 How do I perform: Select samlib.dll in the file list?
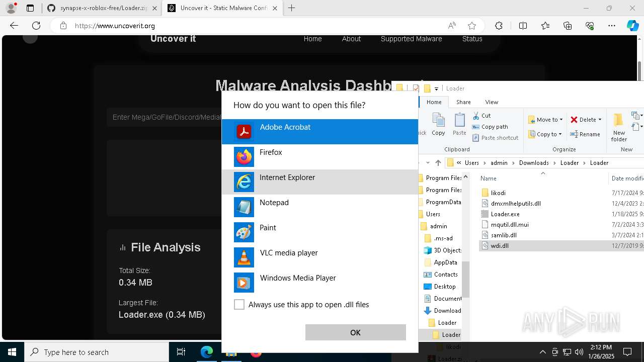click(504, 235)
